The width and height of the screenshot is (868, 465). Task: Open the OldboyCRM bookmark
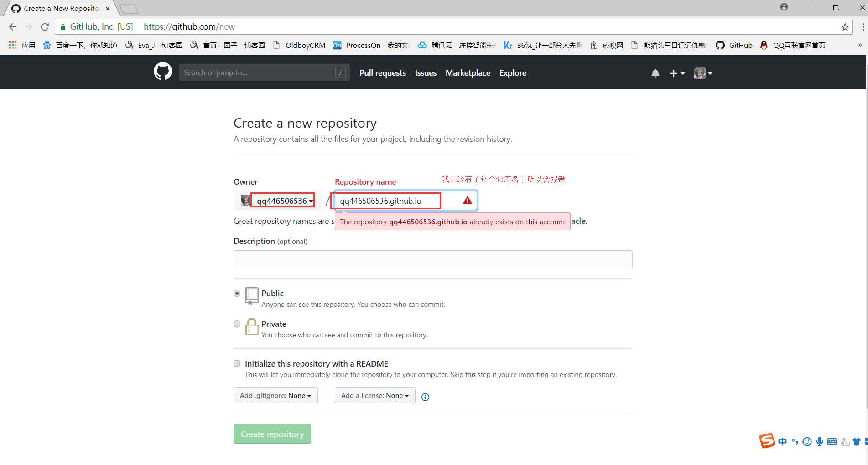point(299,45)
